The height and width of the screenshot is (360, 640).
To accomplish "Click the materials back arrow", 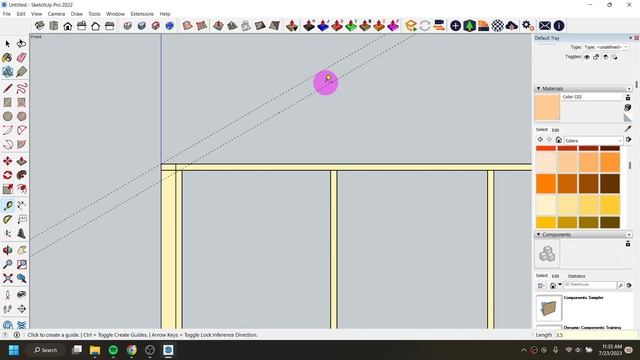I will pyautogui.click(x=540, y=140).
